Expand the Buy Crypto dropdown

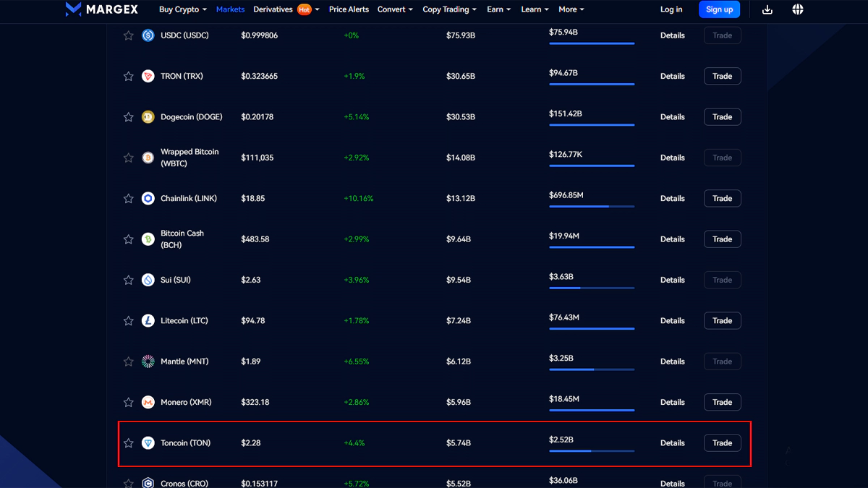click(182, 9)
